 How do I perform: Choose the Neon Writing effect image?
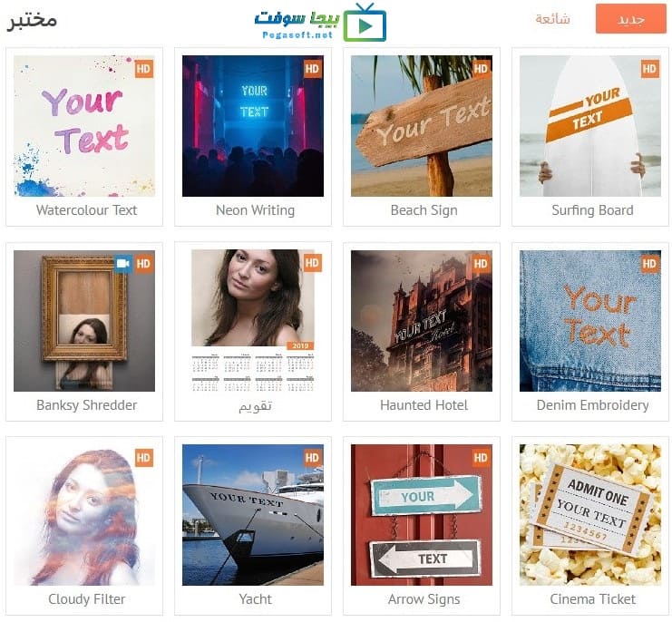click(x=253, y=126)
